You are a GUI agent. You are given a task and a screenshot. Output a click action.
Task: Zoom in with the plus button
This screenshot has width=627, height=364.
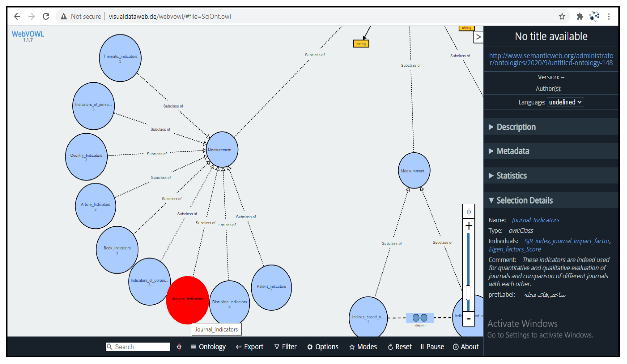(x=468, y=226)
